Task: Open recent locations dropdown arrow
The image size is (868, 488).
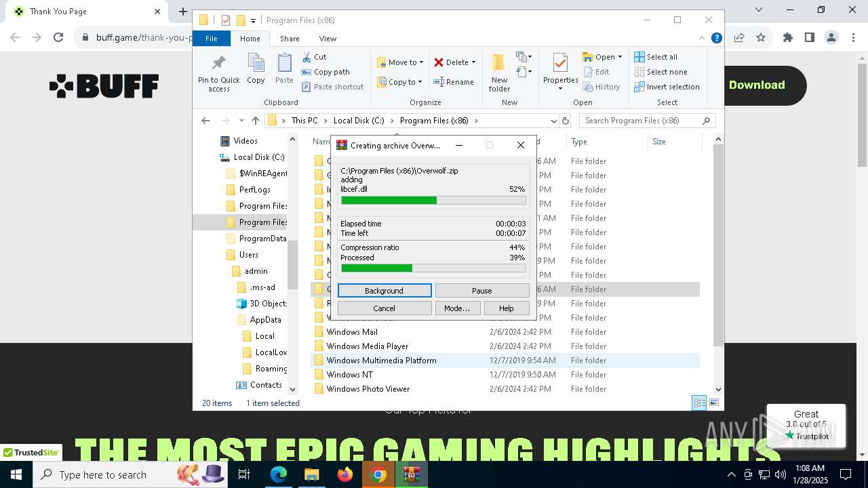Action: click(x=241, y=121)
